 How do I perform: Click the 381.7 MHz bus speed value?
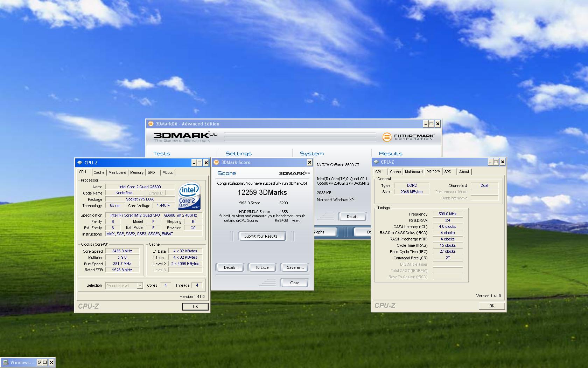[x=122, y=264]
